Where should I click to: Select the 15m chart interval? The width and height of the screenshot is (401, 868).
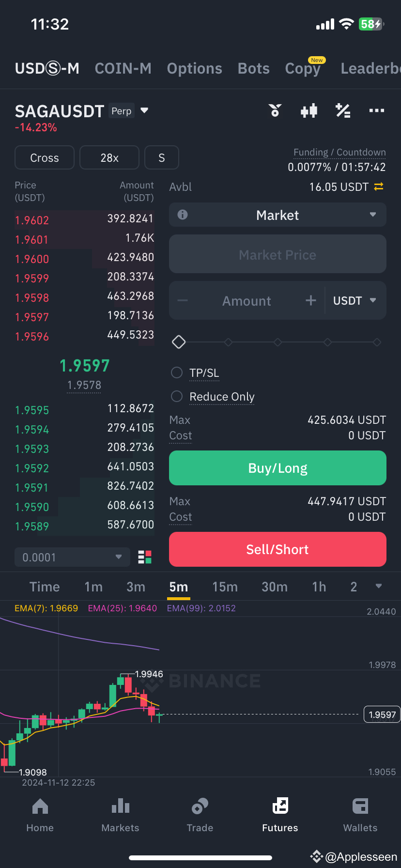point(225,587)
